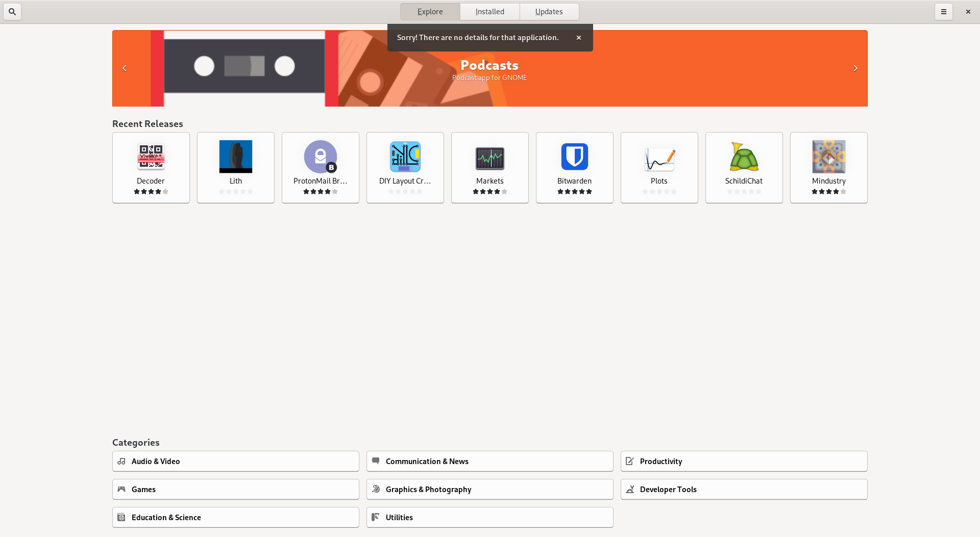Open the Communication & News category
This screenshot has height=537, width=980.
pyautogui.click(x=490, y=461)
